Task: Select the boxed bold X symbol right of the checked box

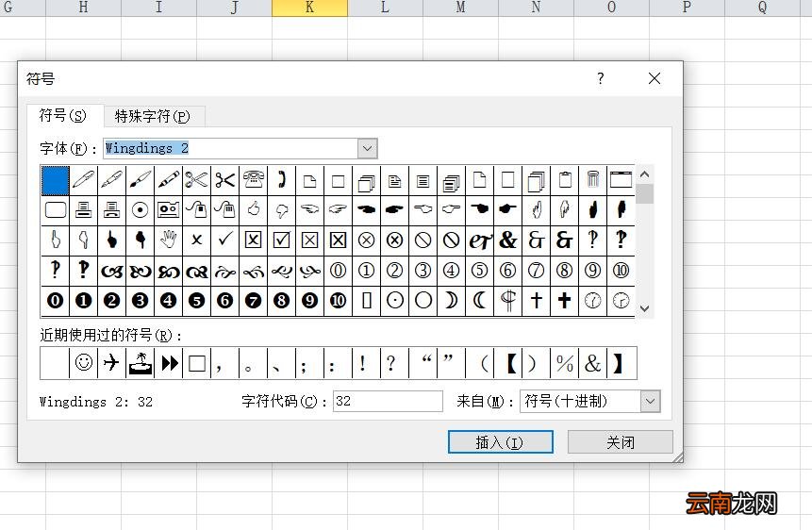Action: pyautogui.click(x=338, y=240)
